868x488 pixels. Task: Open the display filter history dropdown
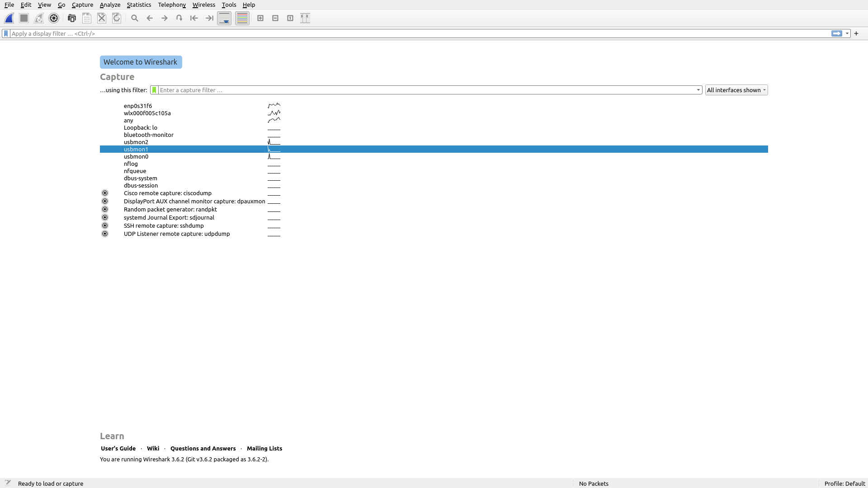(x=847, y=33)
